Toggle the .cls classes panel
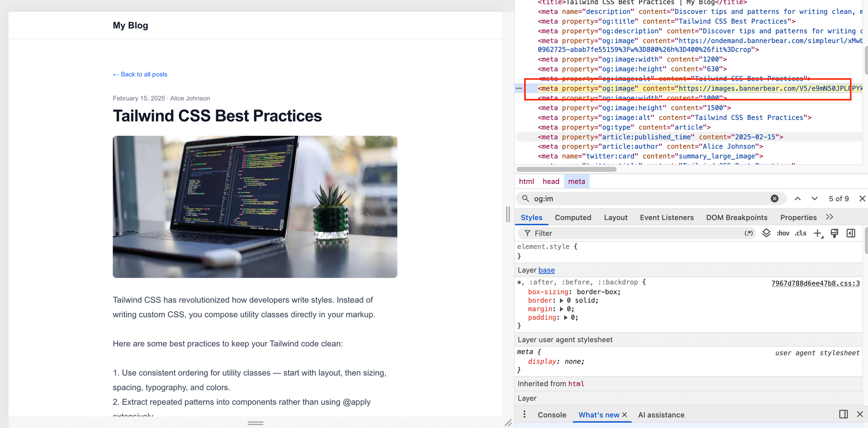 point(800,233)
